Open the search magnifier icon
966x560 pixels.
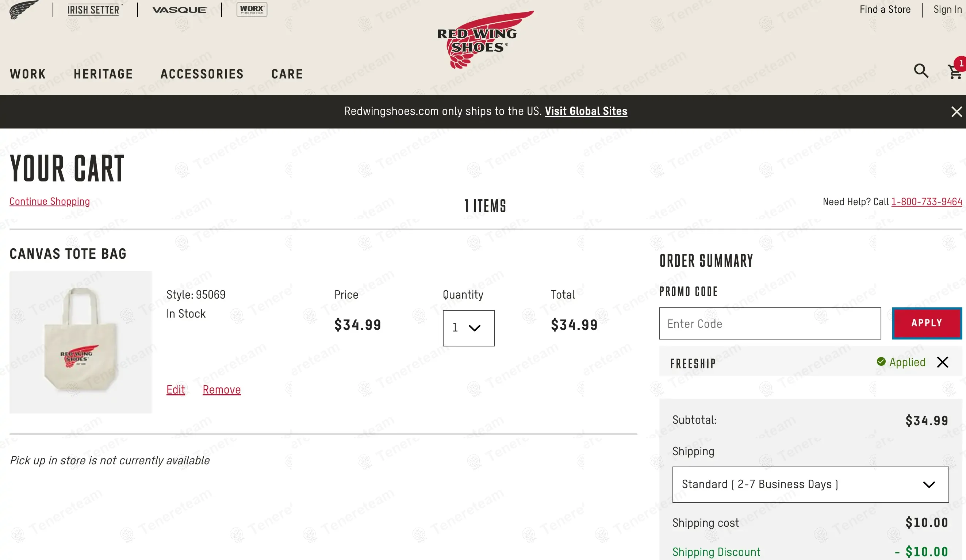coord(921,71)
